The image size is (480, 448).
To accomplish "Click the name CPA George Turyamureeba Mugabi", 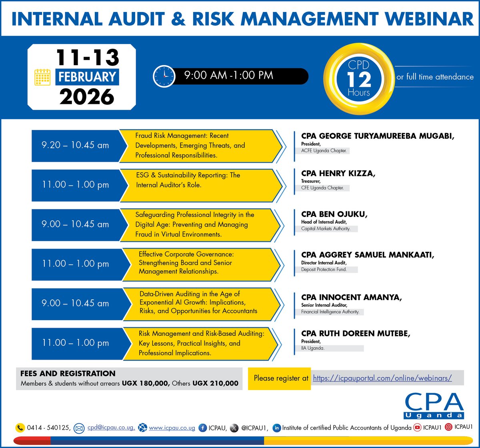I will coord(378,136).
